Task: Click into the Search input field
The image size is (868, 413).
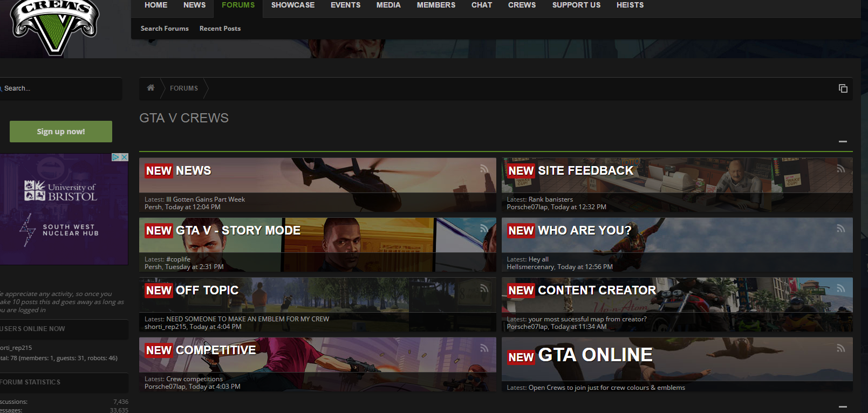Action: (x=59, y=88)
